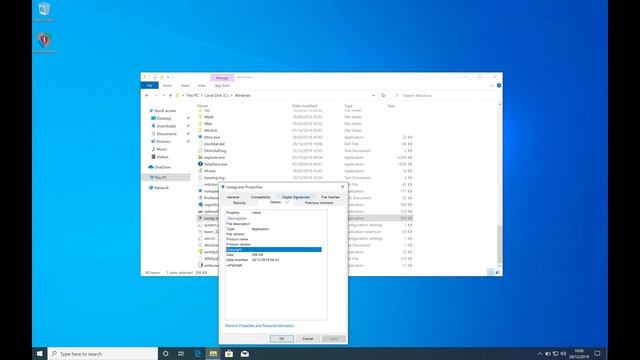
Task: Go back in Explorer navigation
Action: click(147, 96)
